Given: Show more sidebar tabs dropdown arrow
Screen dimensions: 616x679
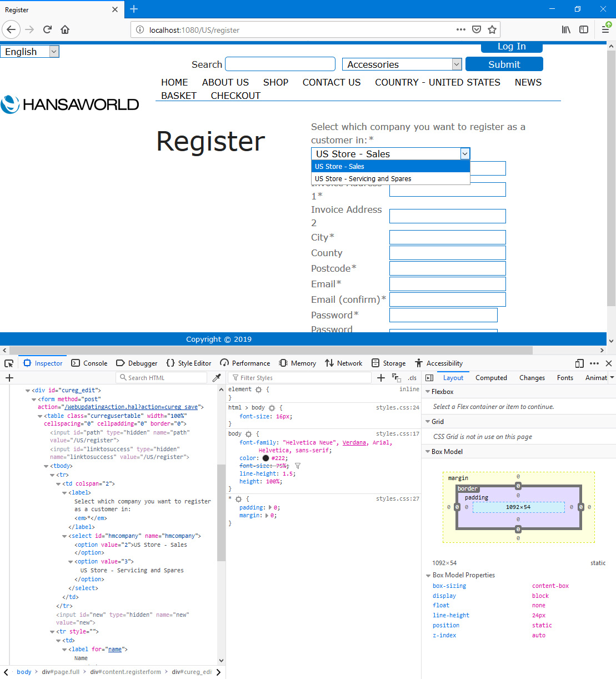Looking at the screenshot, I should tap(612, 378).
